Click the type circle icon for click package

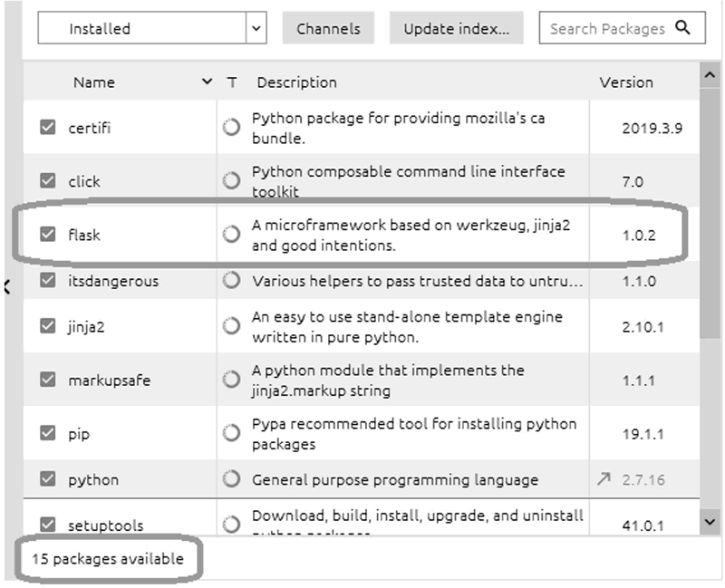coord(231,180)
